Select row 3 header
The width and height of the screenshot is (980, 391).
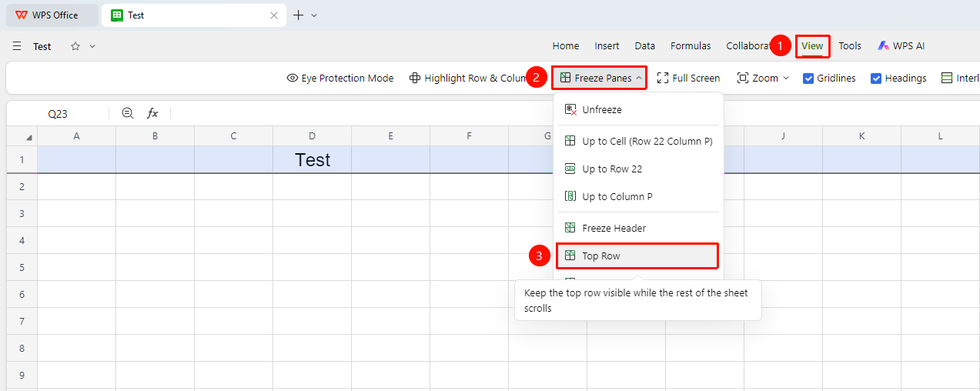[x=22, y=213]
